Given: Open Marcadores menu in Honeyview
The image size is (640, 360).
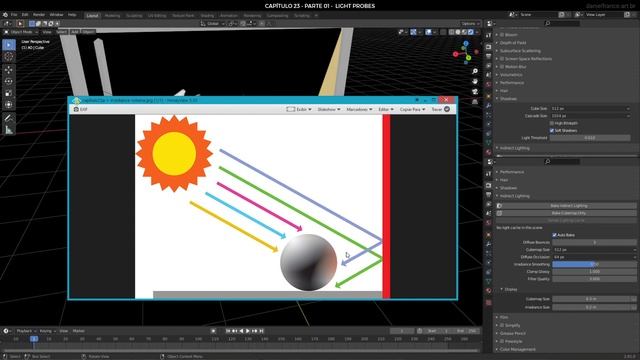Looking at the screenshot, I should tap(359, 109).
